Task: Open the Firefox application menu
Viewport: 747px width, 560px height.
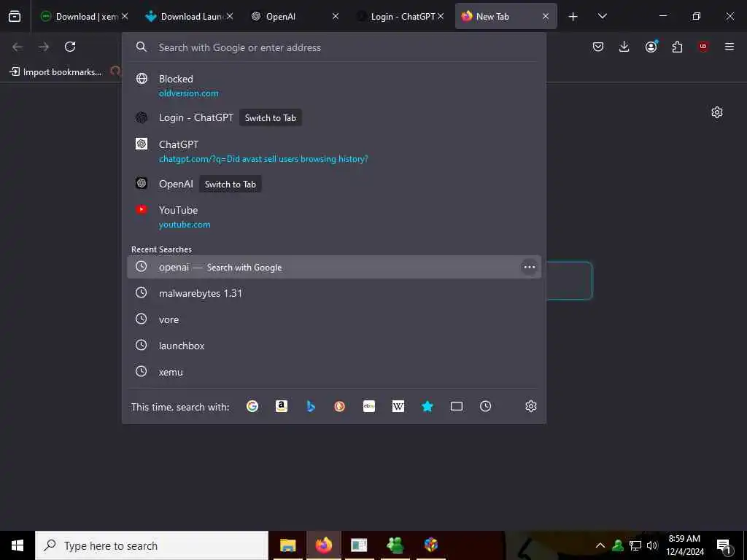Action: (729, 47)
